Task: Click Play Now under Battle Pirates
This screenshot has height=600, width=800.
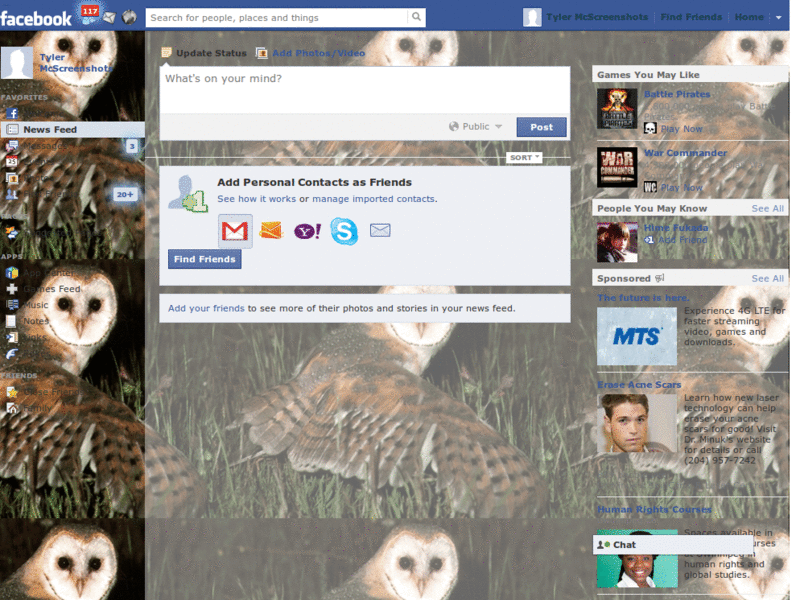Action: (x=681, y=129)
